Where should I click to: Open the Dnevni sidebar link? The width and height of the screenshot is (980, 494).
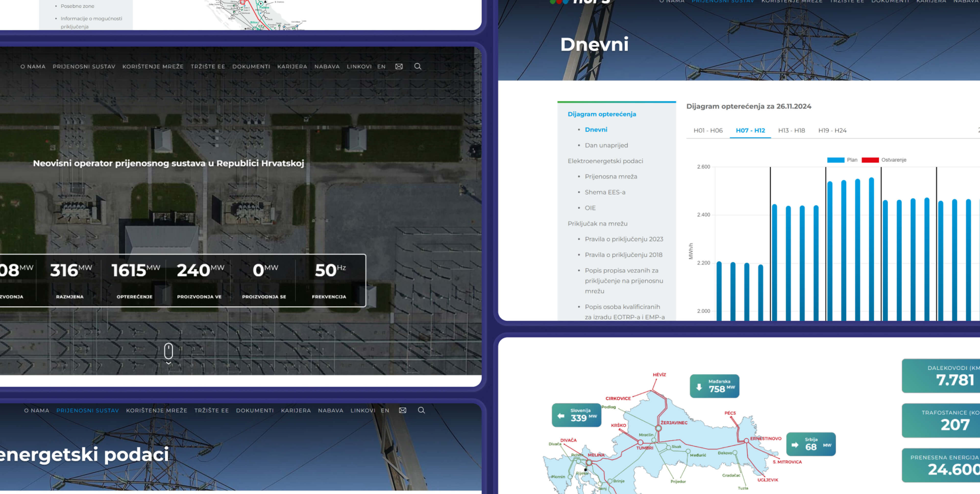(596, 130)
